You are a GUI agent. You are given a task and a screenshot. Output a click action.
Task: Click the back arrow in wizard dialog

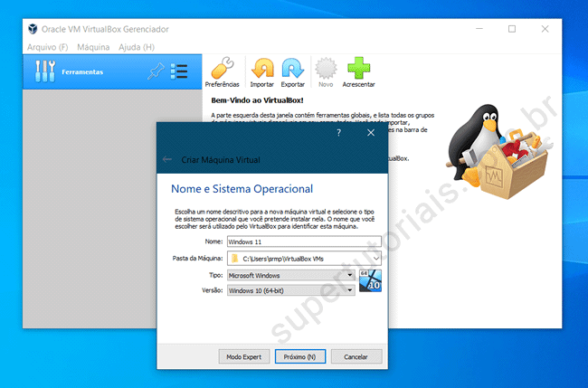[x=166, y=159]
